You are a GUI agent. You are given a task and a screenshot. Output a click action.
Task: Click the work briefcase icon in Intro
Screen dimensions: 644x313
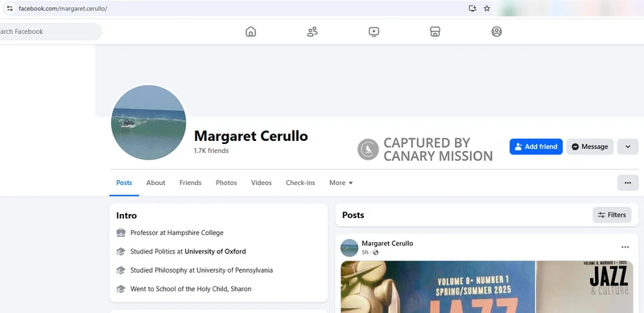121,233
